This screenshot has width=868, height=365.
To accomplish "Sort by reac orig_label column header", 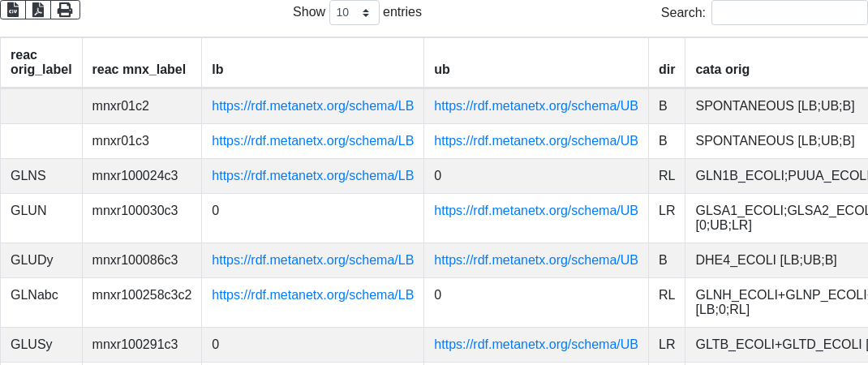I will [41, 62].
